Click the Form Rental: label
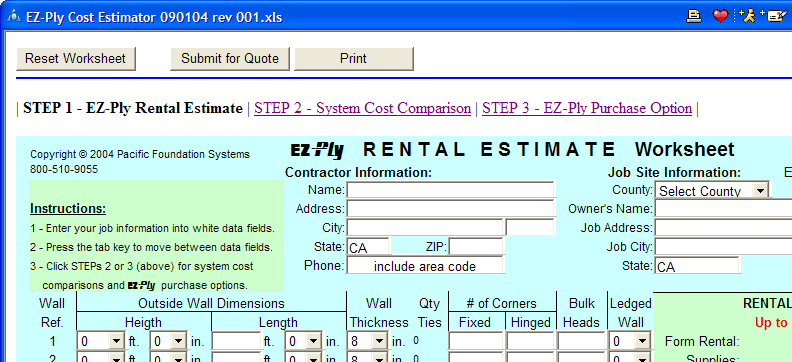 click(702, 341)
